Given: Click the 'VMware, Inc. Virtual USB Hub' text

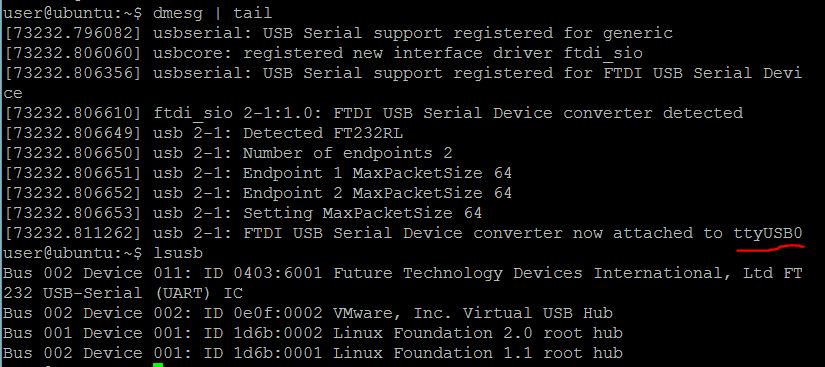Looking at the screenshot, I should click(472, 313).
